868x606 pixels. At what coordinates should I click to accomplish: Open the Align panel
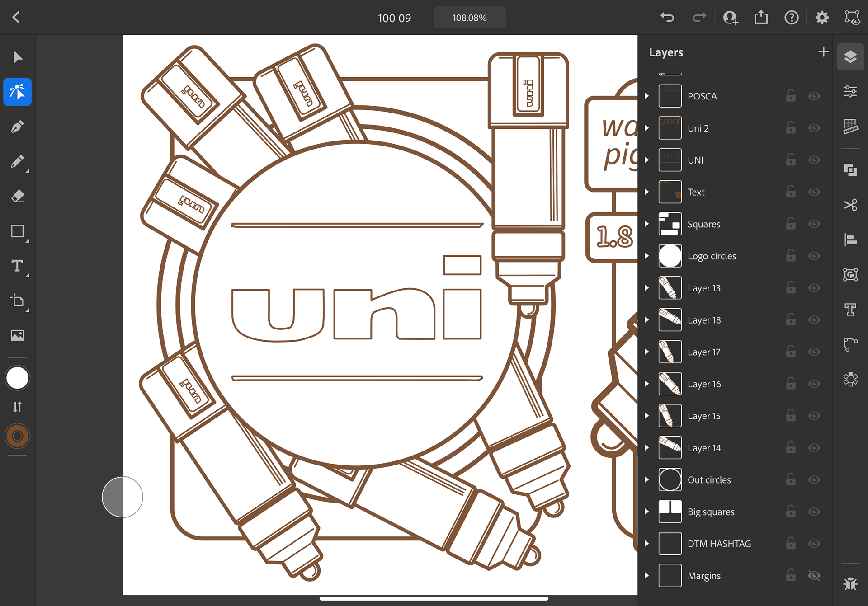(x=850, y=240)
